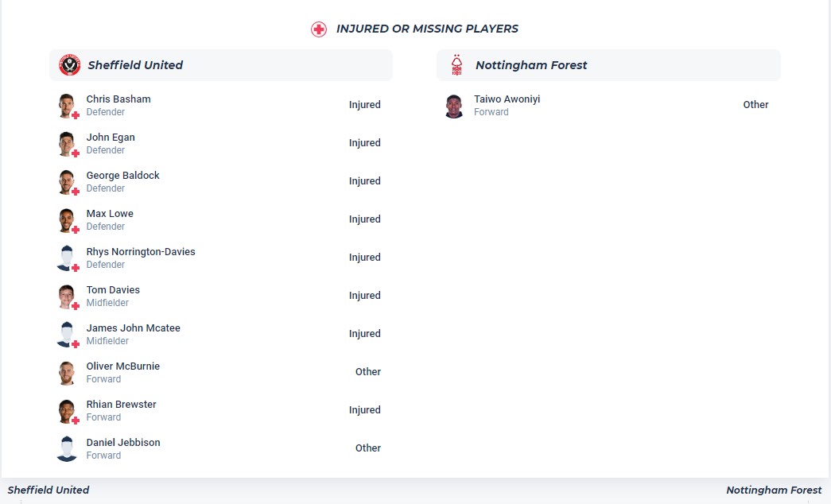This screenshot has height=504, width=831.
Task: Click Rhys Norrington-Davies placeholder avatar
Action: [68, 258]
